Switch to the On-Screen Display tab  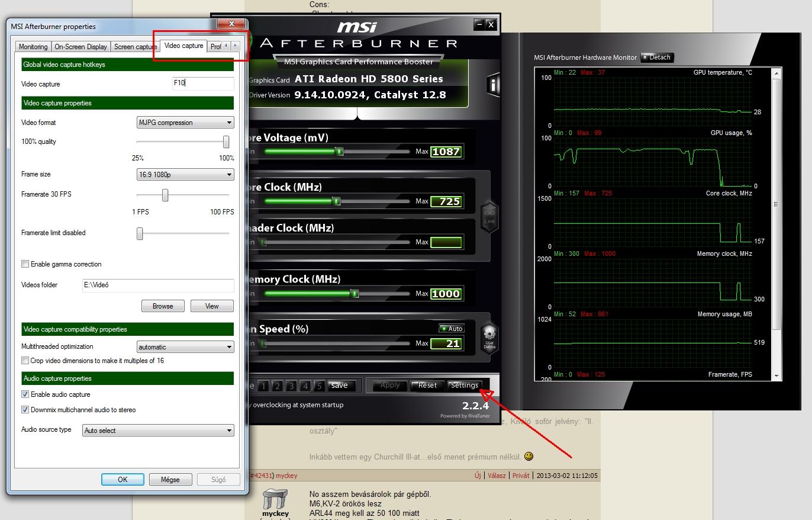(81, 47)
